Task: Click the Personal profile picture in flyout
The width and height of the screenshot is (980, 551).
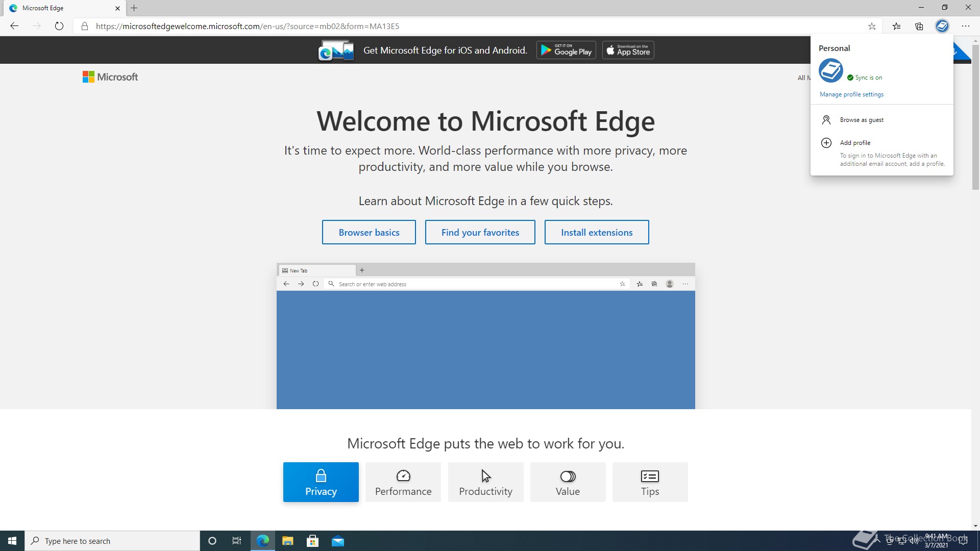Action: click(831, 70)
